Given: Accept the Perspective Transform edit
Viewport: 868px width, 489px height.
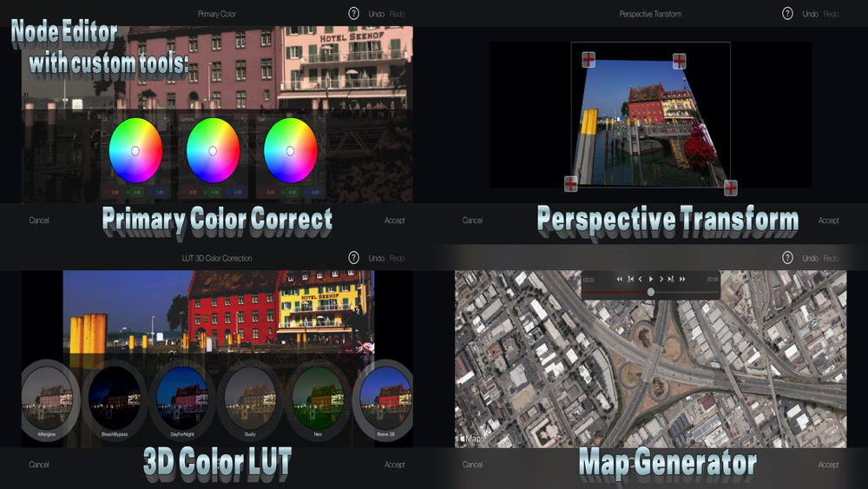Looking at the screenshot, I should [829, 221].
